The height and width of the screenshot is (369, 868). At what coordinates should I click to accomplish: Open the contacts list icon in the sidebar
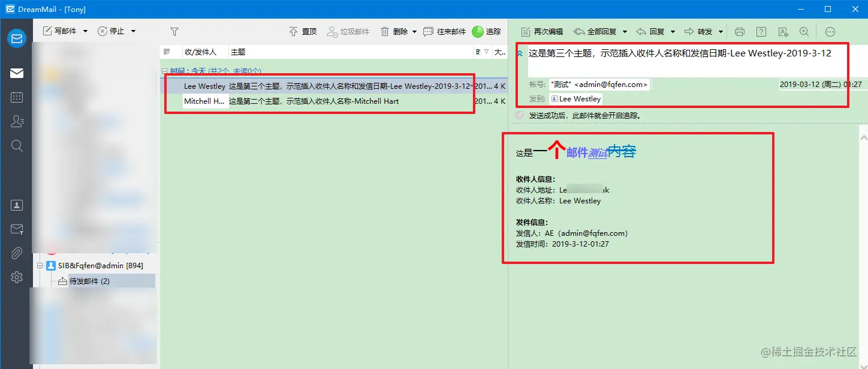(x=17, y=121)
